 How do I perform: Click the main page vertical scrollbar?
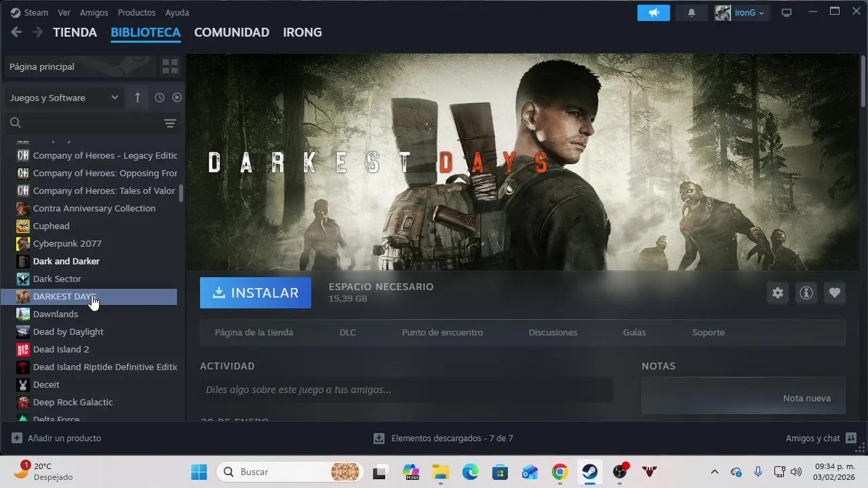pyautogui.click(x=863, y=80)
